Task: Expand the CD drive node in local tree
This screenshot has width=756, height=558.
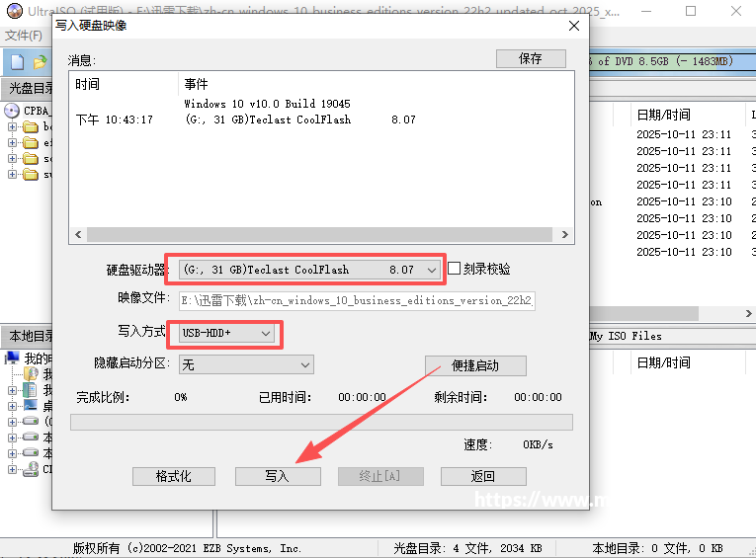Action: [12, 469]
